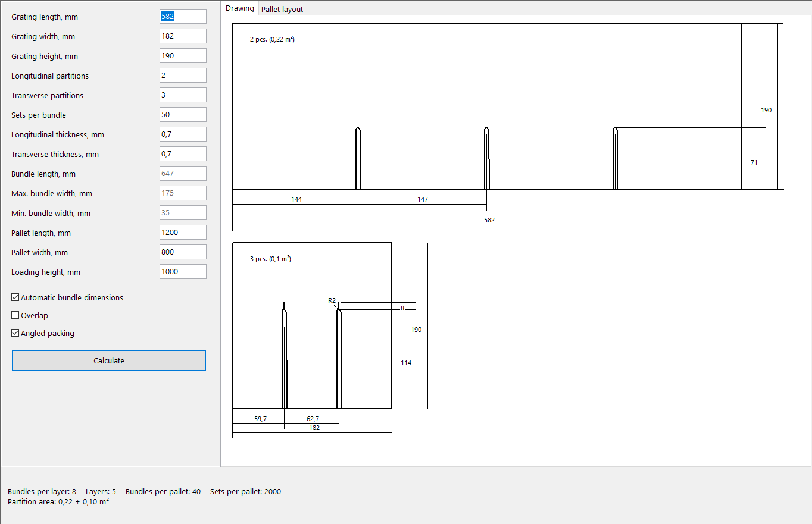Click the Bundle length field showing 647
Image resolution: width=812 pixels, height=524 pixels.
[x=183, y=174]
